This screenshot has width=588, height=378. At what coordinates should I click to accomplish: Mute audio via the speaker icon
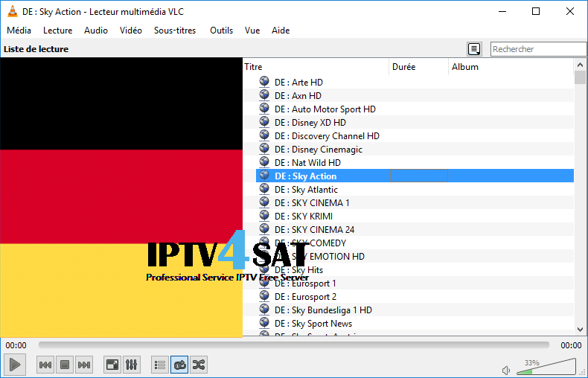click(x=506, y=371)
